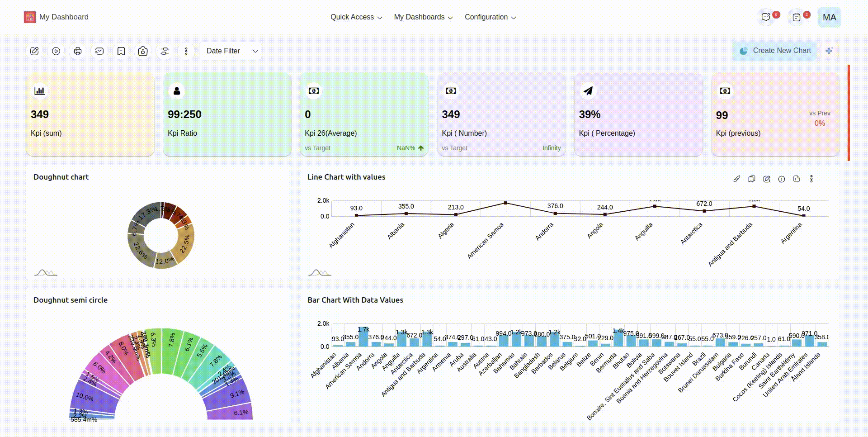Click the paintbrush icon on Line Chart
Screen dimensions: 868x437
[737, 179]
